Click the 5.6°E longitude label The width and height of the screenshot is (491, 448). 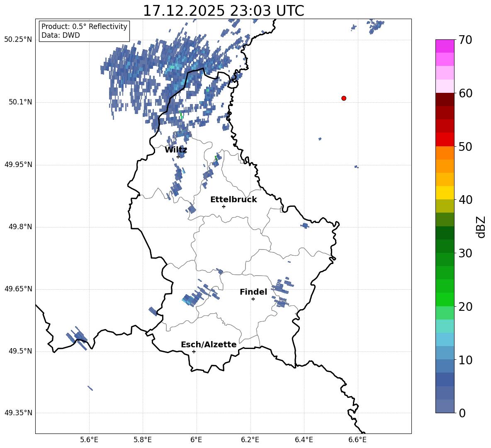89,440
